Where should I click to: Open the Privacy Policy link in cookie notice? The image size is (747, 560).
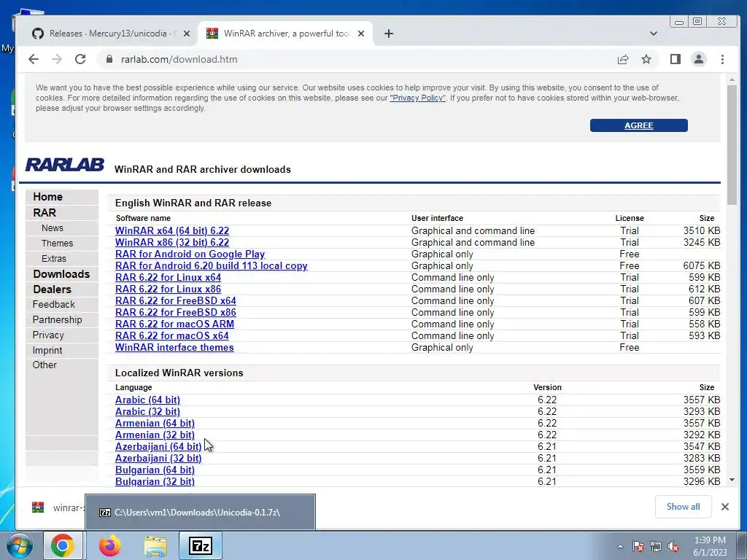click(x=417, y=98)
